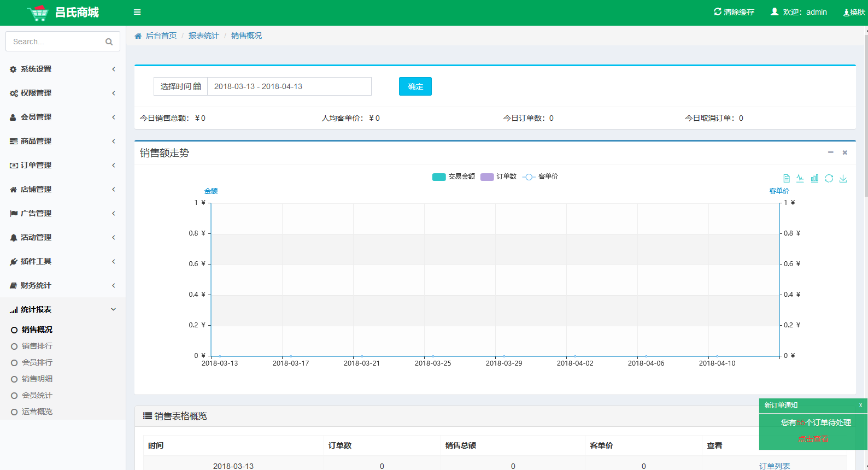Switch chart to bar graph view
The width and height of the screenshot is (868, 470).
tap(814, 179)
